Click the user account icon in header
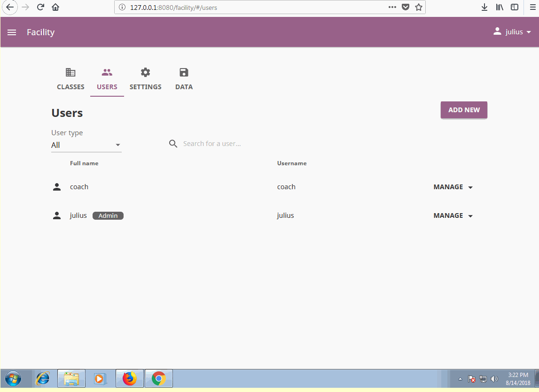 pos(497,31)
